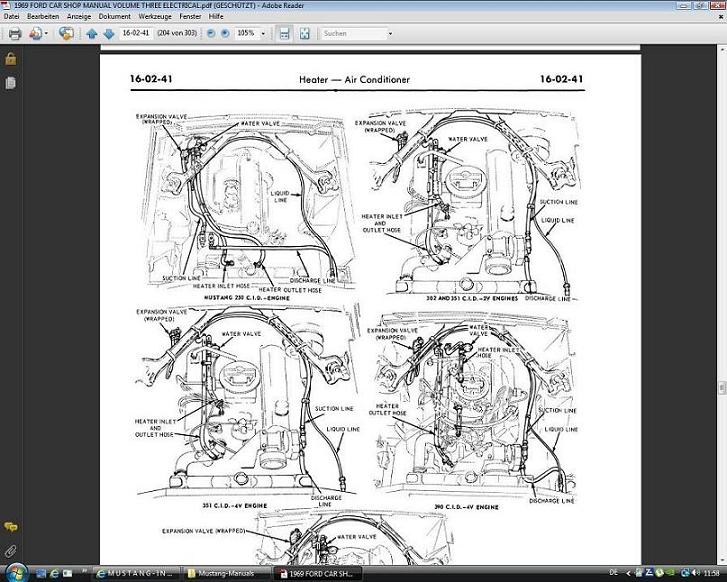Open the Fenster menu
Viewport: 727px width, 582px height.
point(190,16)
